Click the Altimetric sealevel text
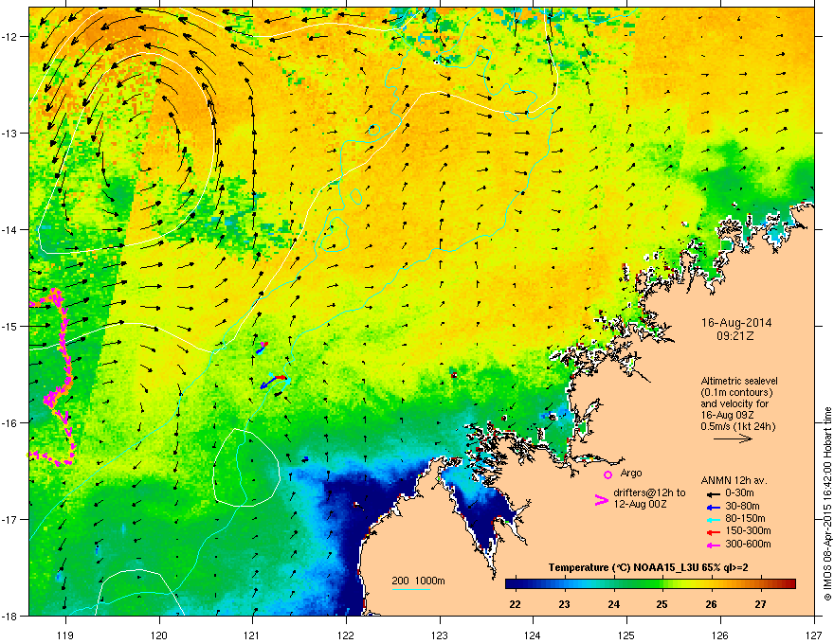The image size is (834, 644). [739, 381]
